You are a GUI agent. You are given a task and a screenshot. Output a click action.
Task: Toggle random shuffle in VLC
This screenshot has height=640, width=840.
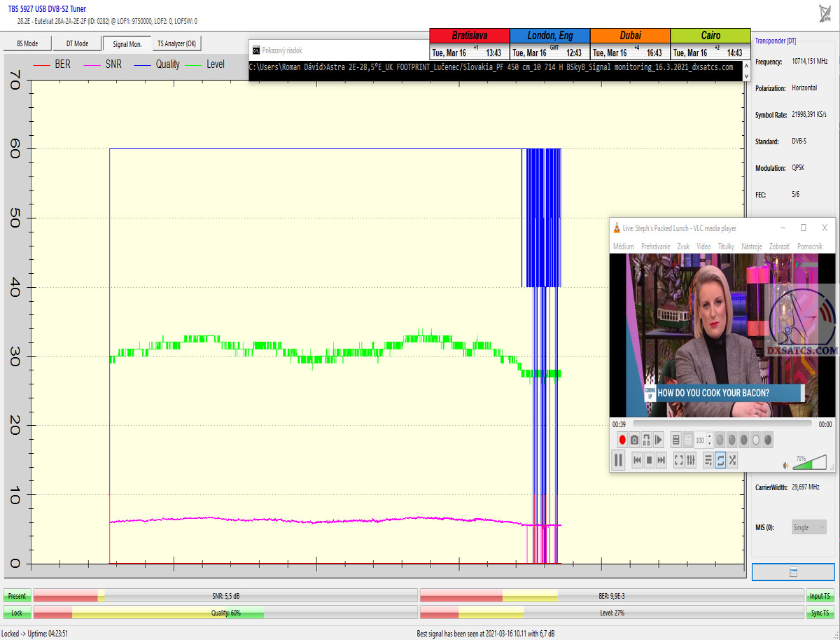pyautogui.click(x=732, y=460)
